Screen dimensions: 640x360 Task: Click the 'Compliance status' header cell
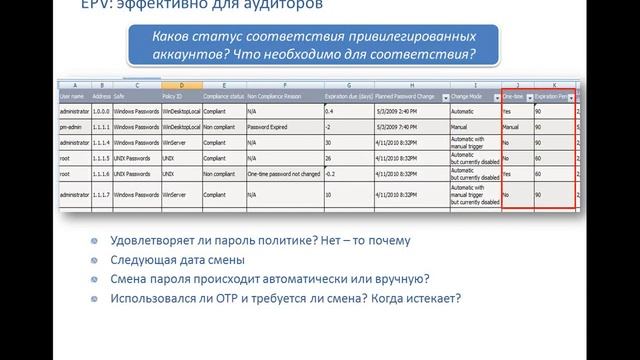(224, 97)
